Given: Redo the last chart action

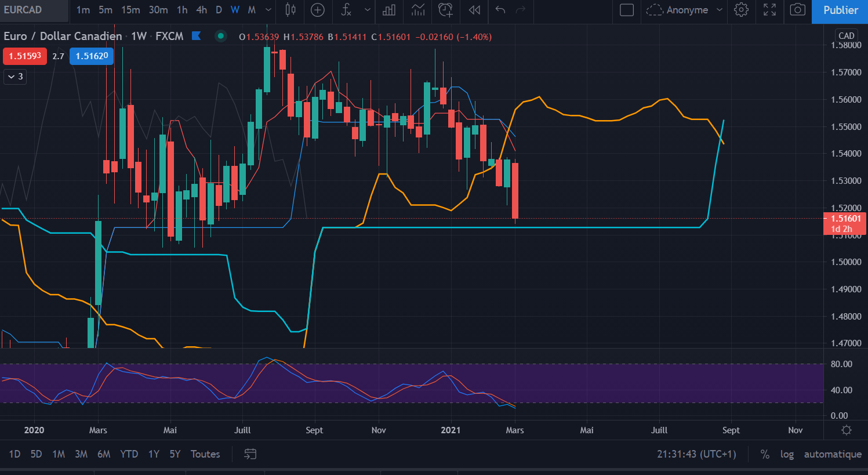Looking at the screenshot, I should 521,10.
